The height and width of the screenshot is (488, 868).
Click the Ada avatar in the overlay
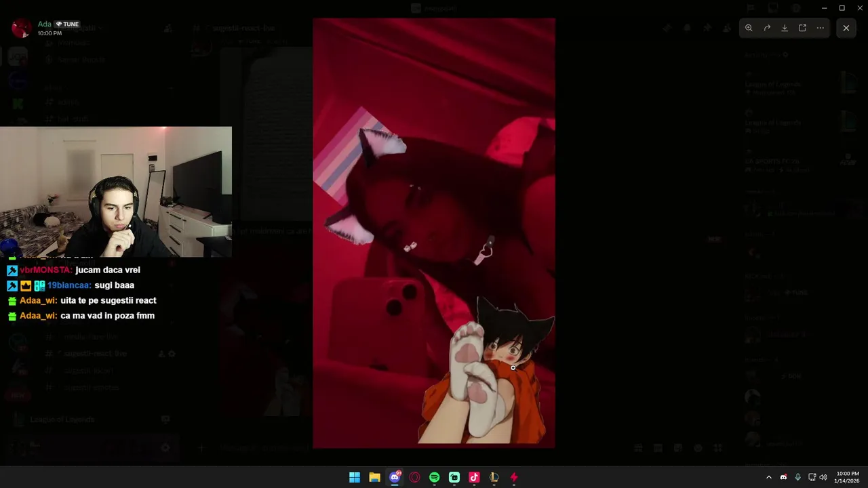[x=22, y=28]
